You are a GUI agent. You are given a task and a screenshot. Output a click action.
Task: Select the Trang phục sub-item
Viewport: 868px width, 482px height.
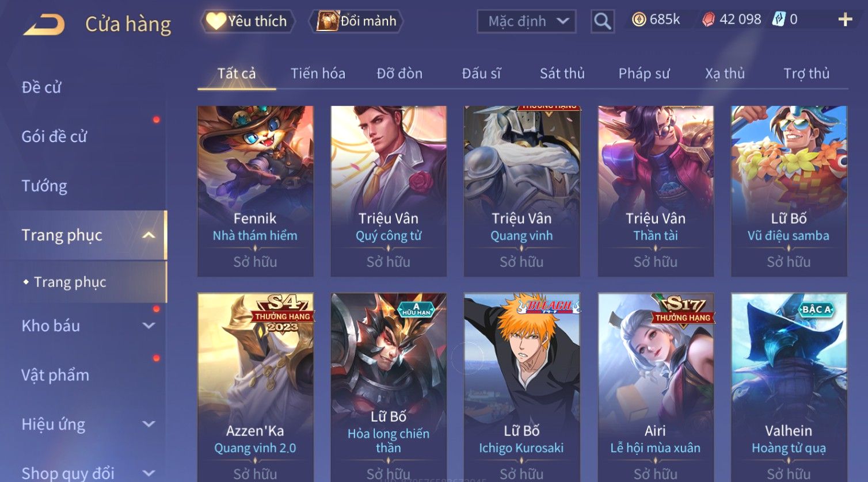(70, 282)
